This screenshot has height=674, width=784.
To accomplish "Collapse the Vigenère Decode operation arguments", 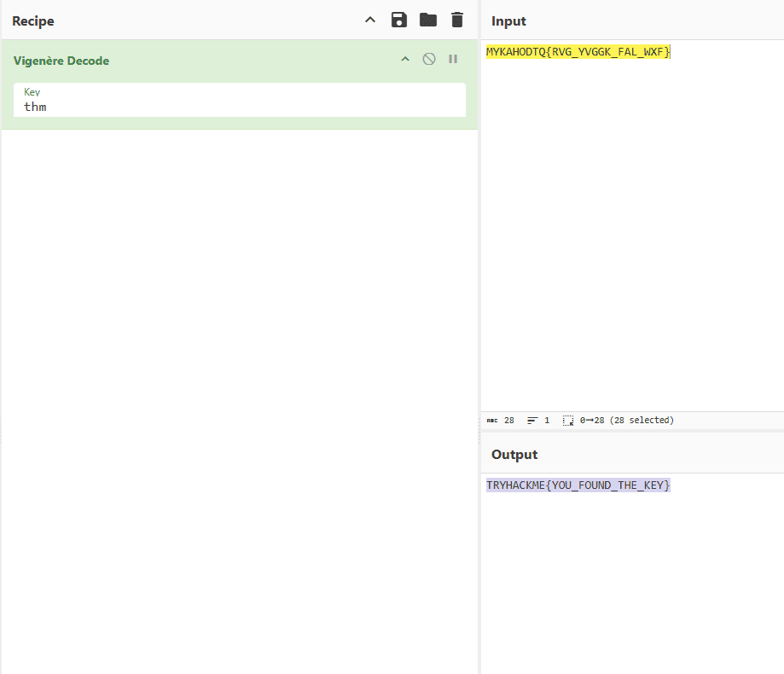I will (x=405, y=59).
